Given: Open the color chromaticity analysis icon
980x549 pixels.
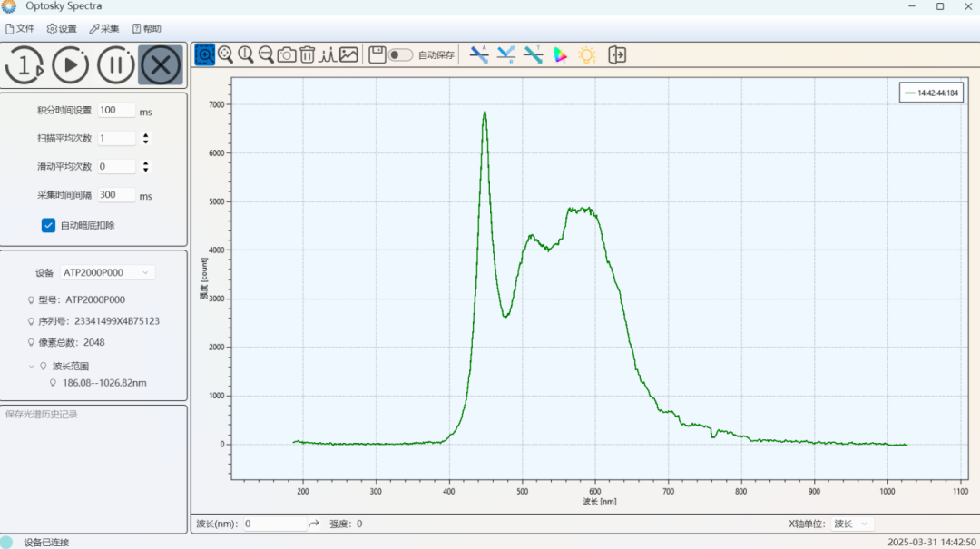Looking at the screenshot, I should tap(561, 54).
